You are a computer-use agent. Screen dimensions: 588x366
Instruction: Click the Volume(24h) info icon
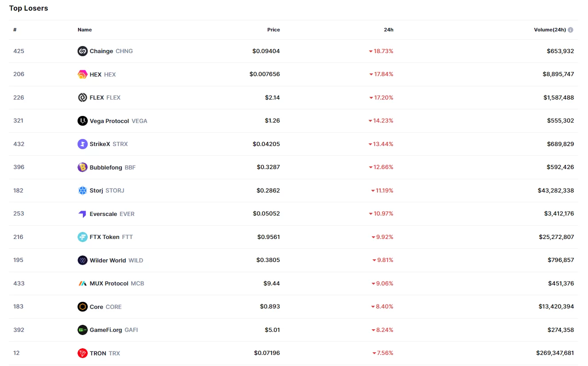[x=570, y=30]
